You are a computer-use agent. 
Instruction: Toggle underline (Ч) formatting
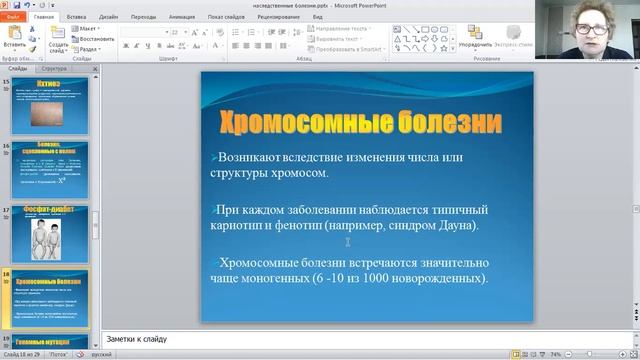(x=148, y=46)
